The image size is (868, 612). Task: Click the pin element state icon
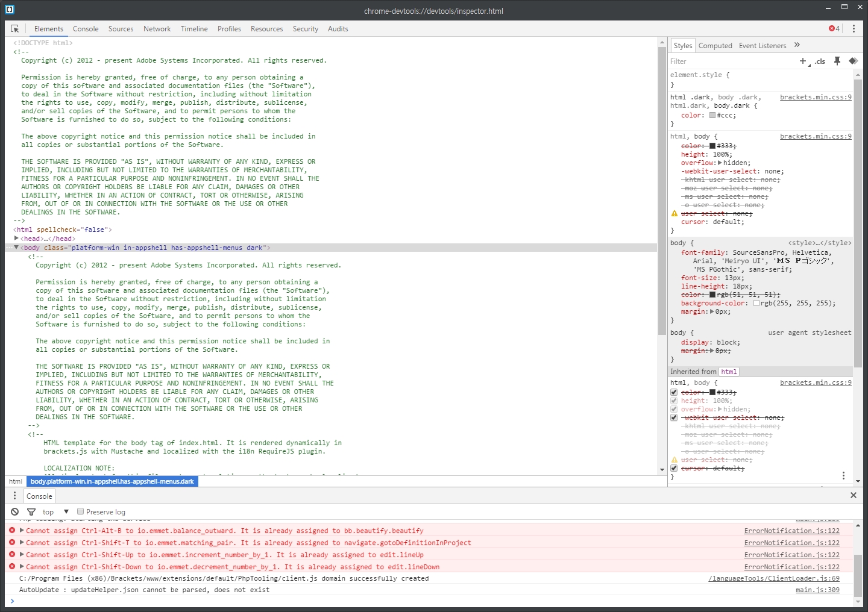pos(837,61)
